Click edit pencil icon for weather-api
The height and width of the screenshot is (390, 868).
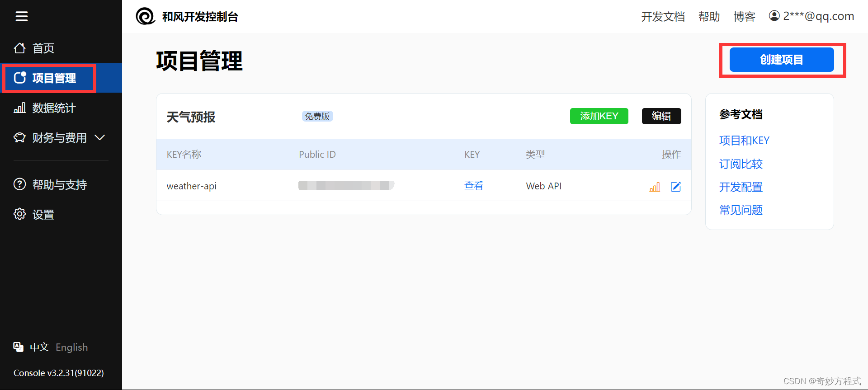coord(676,187)
